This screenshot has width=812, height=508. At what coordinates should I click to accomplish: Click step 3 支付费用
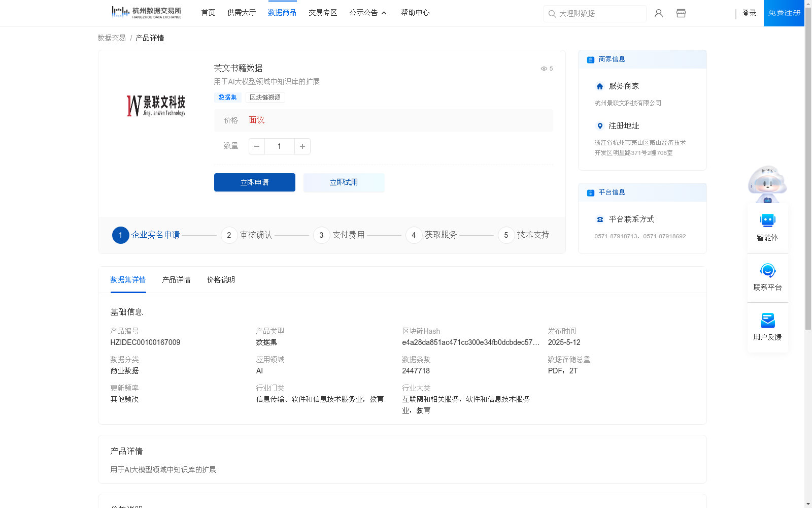click(x=339, y=235)
